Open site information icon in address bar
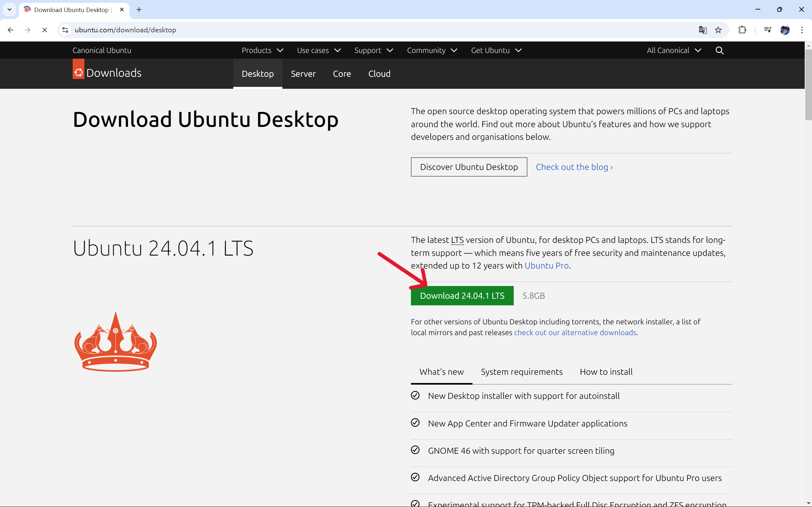This screenshot has width=812, height=507. pos(65,30)
